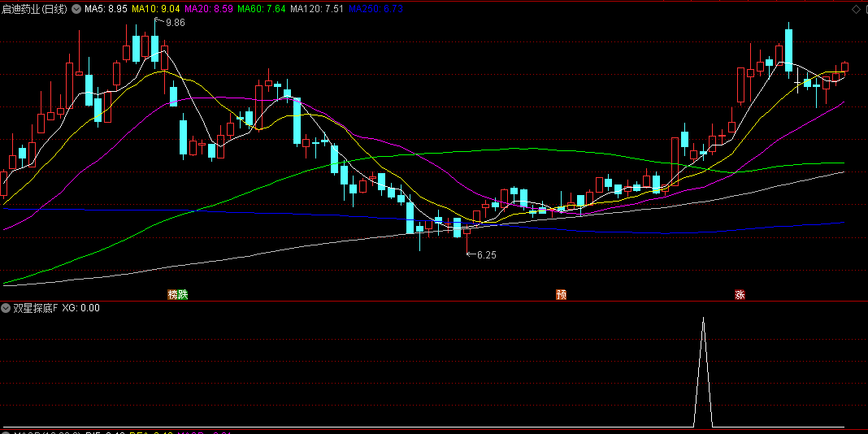
Task: Select the MA20: 8.59 label
Action: click(208, 9)
